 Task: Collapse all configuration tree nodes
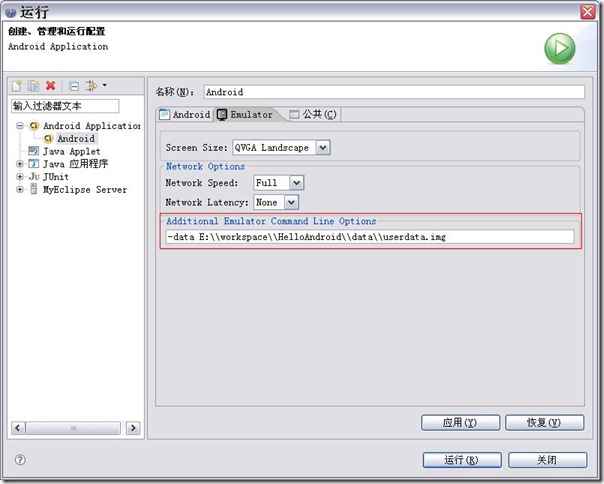(x=74, y=86)
